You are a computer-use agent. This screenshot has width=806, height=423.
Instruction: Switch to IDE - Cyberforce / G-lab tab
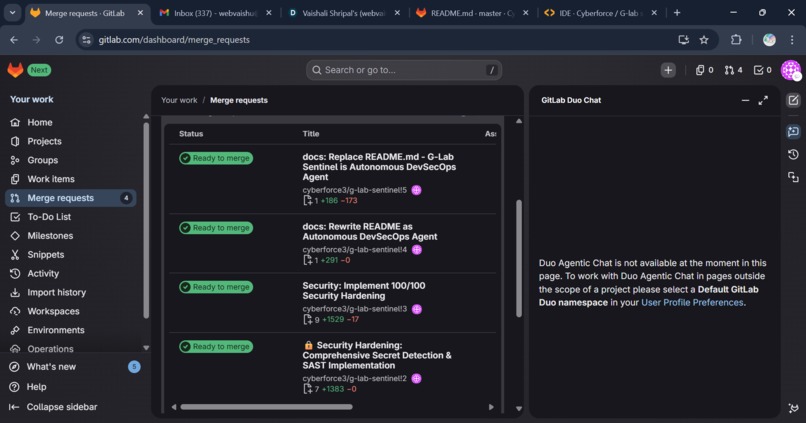(600, 13)
